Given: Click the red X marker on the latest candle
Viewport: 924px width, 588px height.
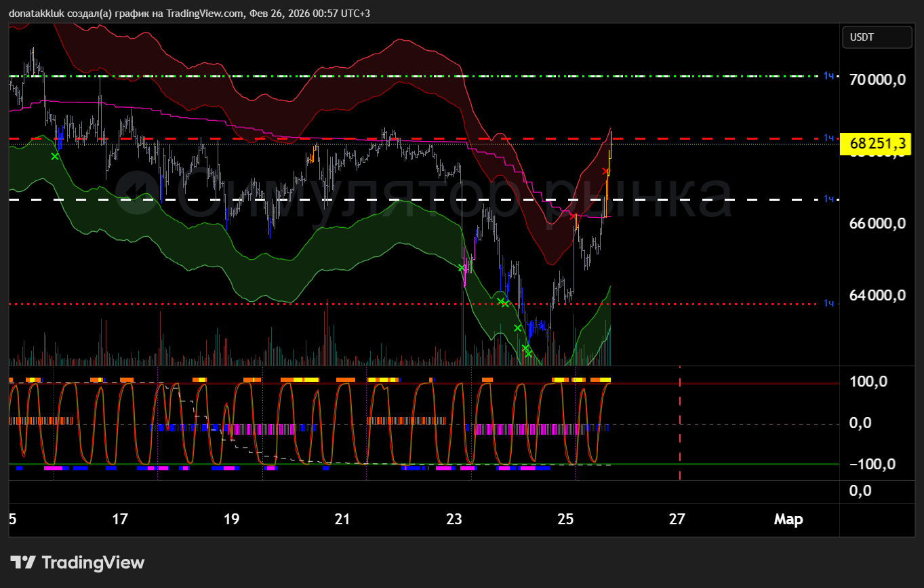Looking at the screenshot, I should (x=605, y=171).
